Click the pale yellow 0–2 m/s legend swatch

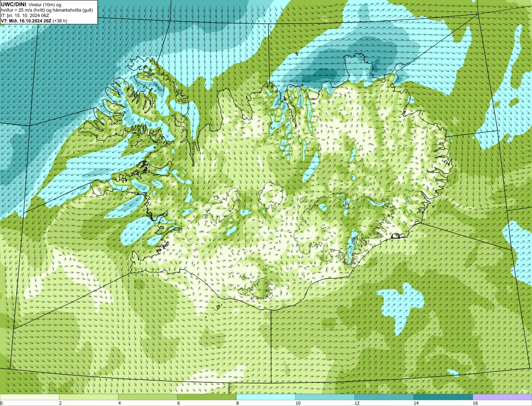click(x=30, y=397)
